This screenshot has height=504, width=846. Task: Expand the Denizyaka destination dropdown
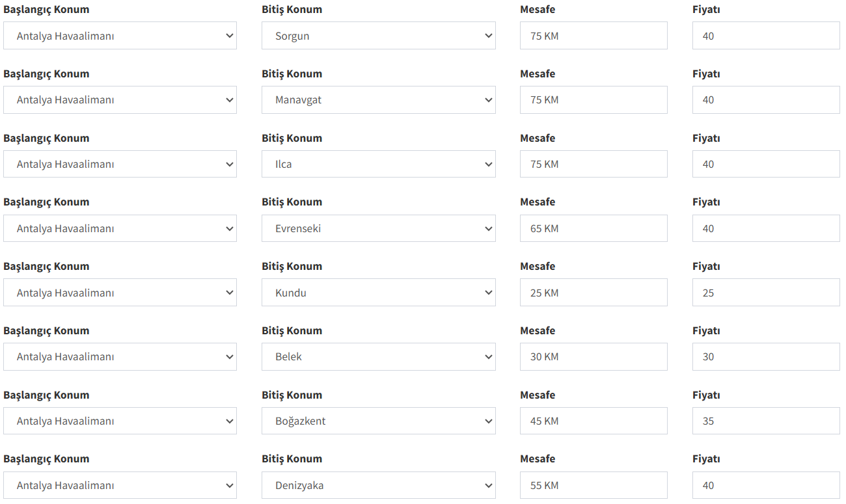(x=378, y=485)
